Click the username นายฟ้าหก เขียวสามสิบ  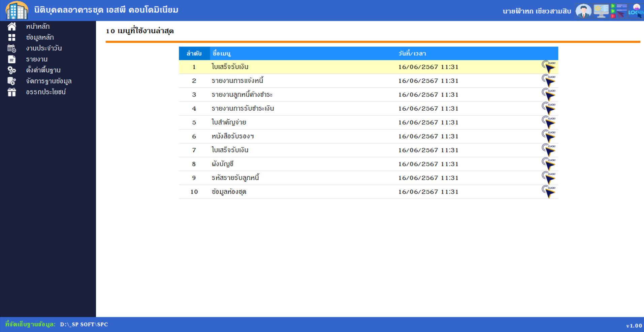pos(537,11)
